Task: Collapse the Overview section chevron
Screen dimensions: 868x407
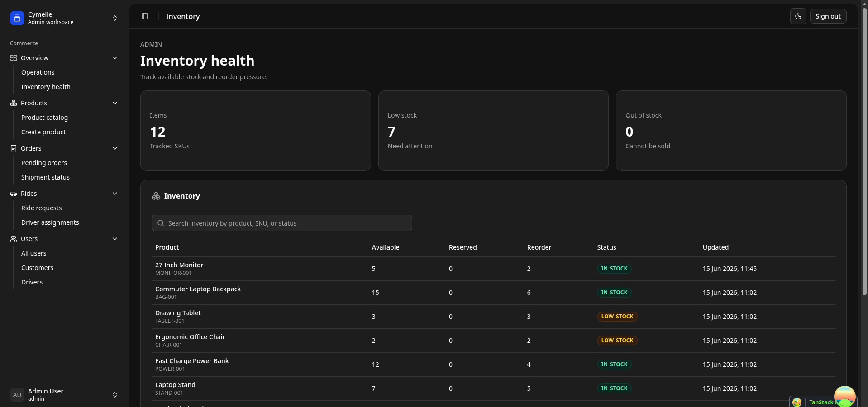Action: [115, 58]
